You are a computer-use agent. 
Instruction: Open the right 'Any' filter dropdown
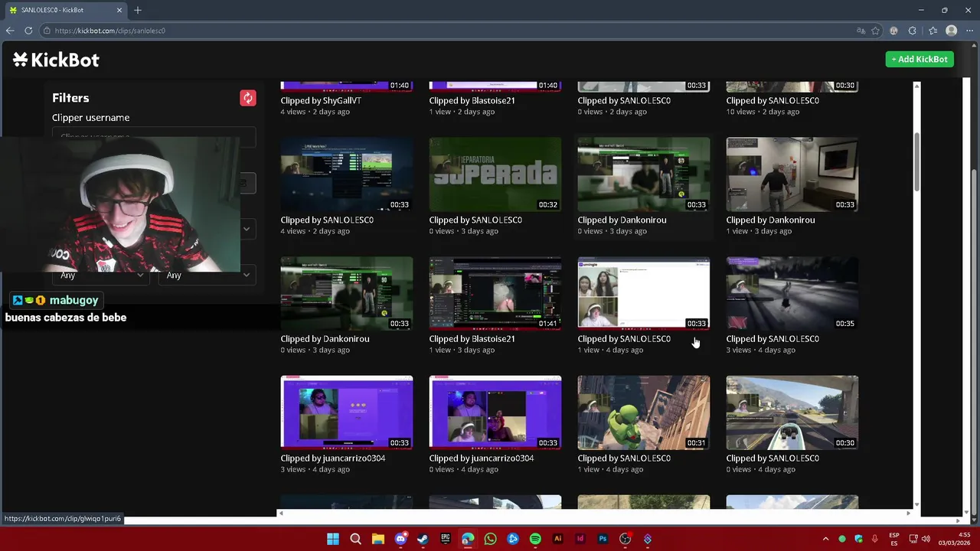point(207,275)
